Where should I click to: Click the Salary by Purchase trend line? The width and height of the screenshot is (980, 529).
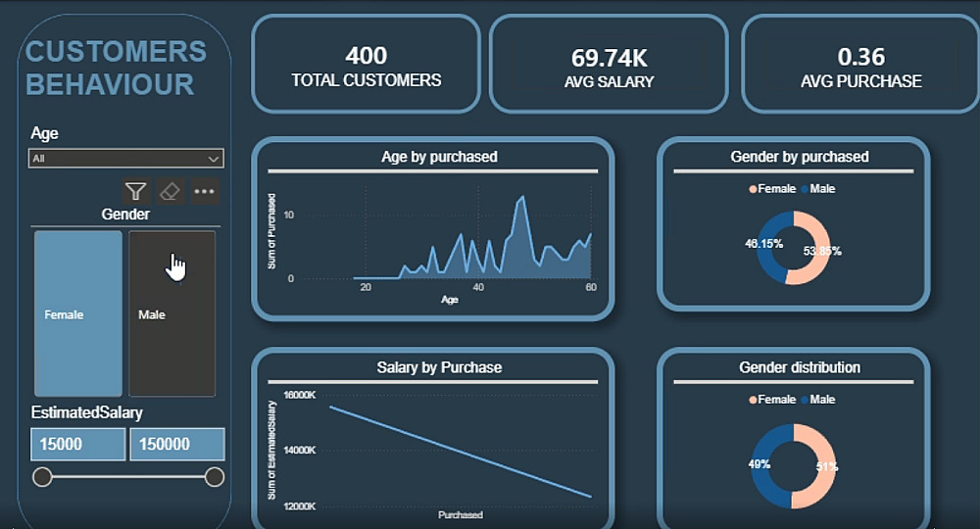point(460,452)
